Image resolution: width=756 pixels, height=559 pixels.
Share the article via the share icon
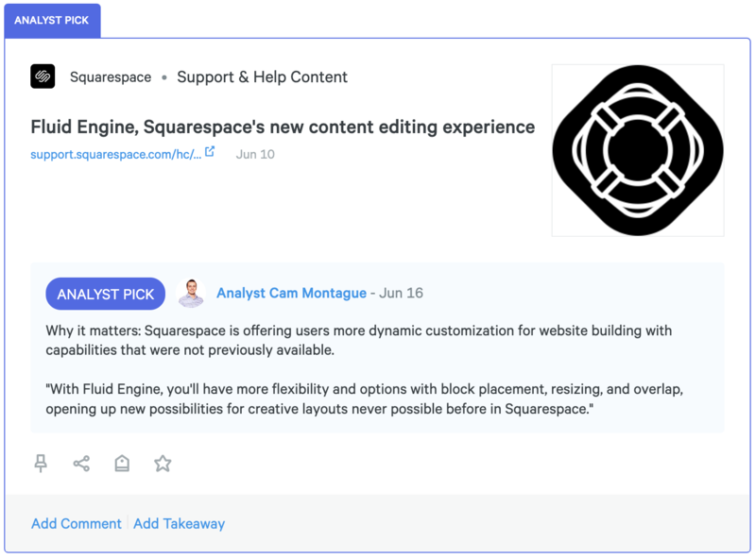tap(81, 463)
